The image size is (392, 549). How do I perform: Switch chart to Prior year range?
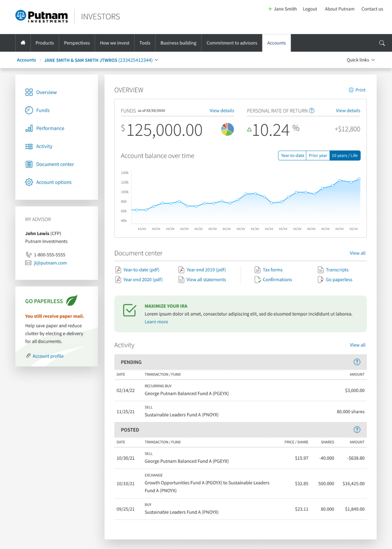pyautogui.click(x=318, y=155)
